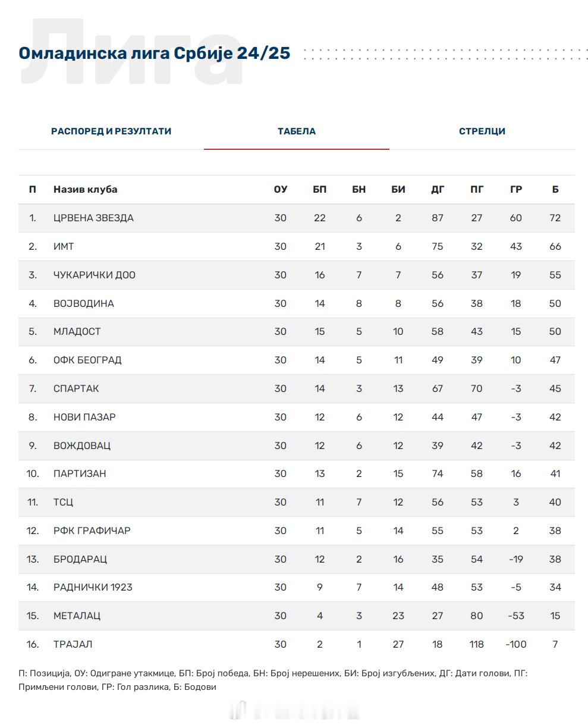Click the СПАРТАК club name
588x725 pixels.
pos(76,388)
